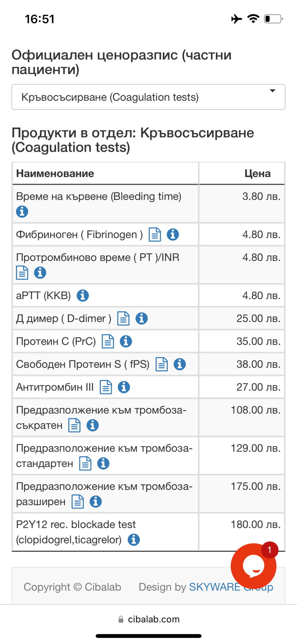Open info icon for Bleeding time
Image resolution: width=297 pixels, height=644 pixels.
pyautogui.click(x=22, y=212)
